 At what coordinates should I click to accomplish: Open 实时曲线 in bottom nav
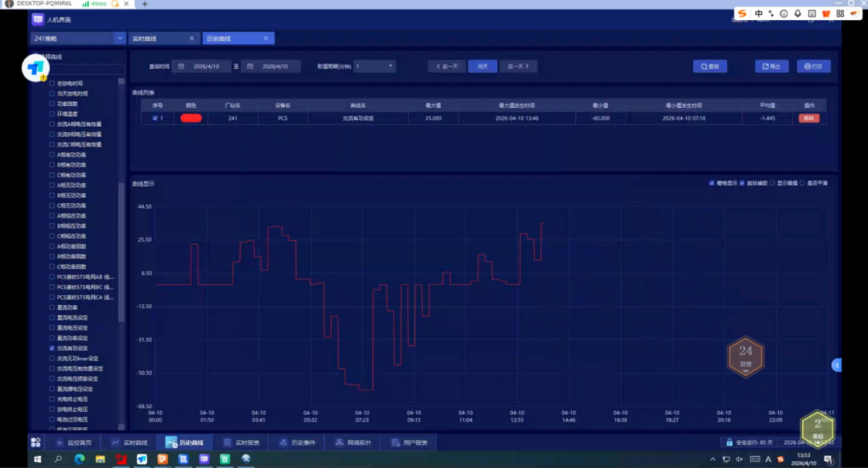[x=130, y=442]
